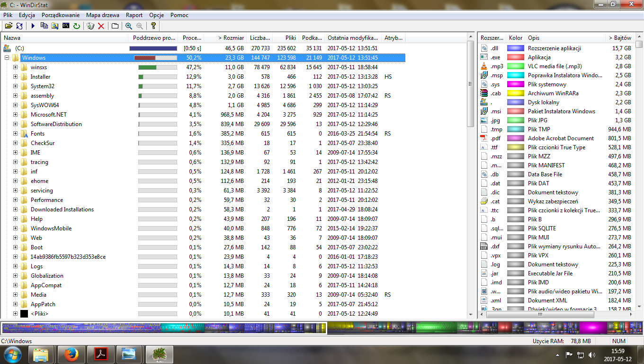The width and height of the screenshot is (644, 364).
Task: Click the .cab yellow color swatch
Action: coord(515,93)
